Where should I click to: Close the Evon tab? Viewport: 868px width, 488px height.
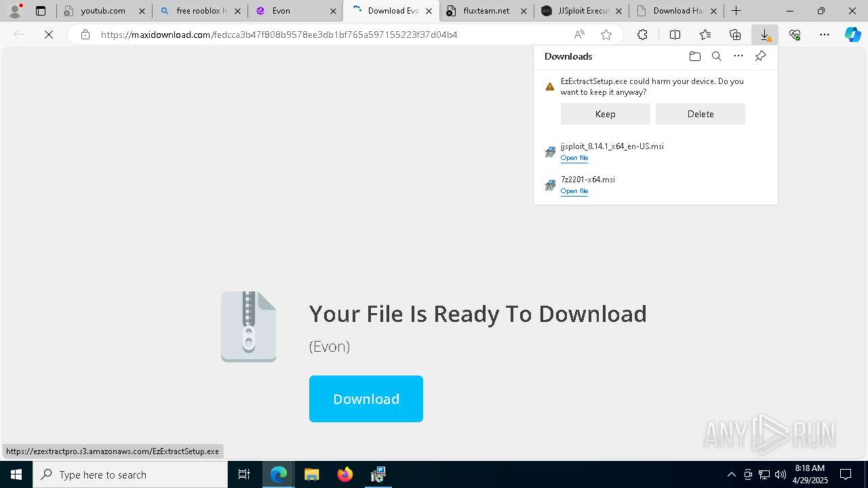(333, 11)
